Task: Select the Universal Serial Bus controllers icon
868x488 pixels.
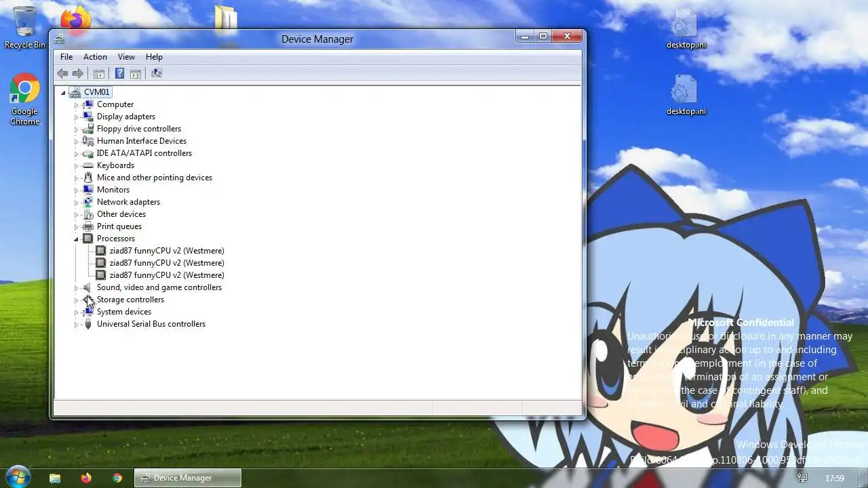Action: pyautogui.click(x=87, y=324)
